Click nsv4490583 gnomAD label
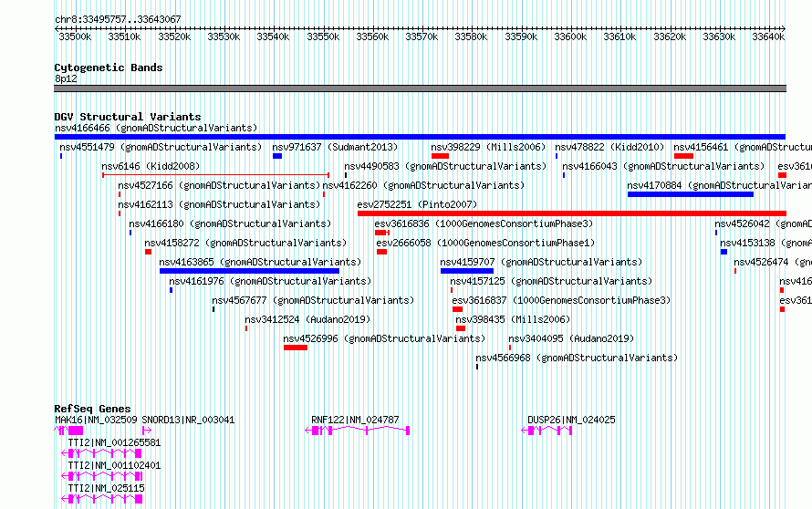This screenshot has height=509, width=812. [x=445, y=166]
